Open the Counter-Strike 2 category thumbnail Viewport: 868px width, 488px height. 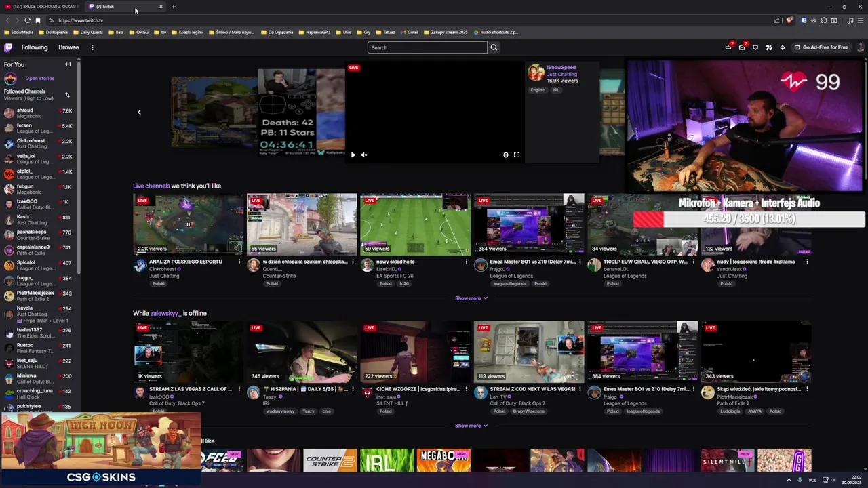pos(330,460)
